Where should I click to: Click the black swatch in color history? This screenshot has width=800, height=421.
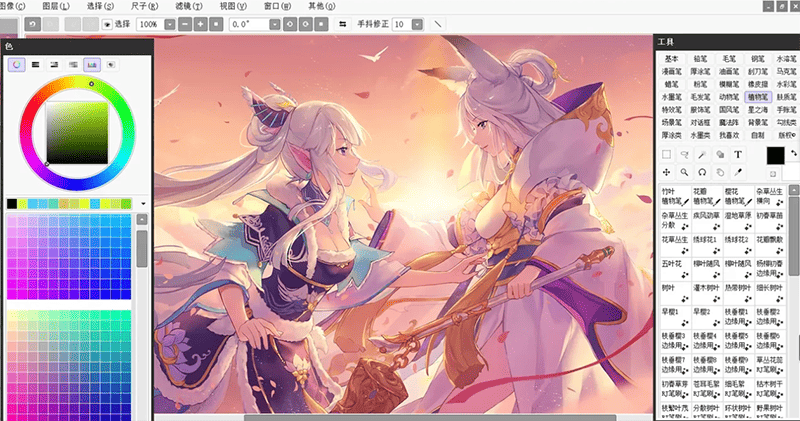pos(12,204)
